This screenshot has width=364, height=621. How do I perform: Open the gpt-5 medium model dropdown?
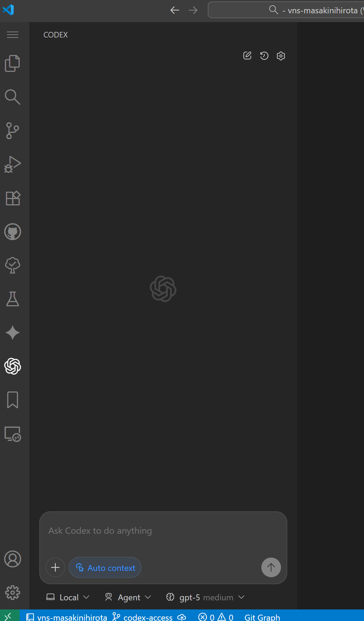tap(205, 597)
